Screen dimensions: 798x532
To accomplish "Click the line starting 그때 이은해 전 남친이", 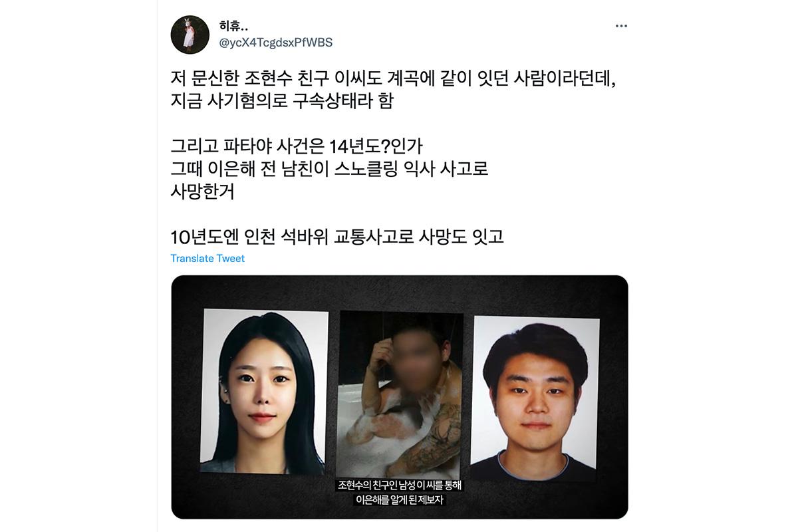I will (330, 169).
